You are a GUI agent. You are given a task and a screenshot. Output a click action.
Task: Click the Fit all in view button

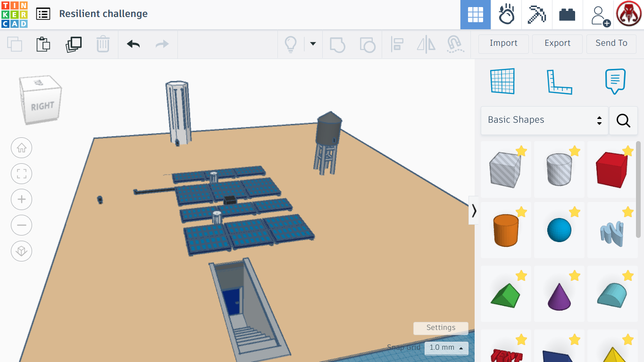(21, 174)
